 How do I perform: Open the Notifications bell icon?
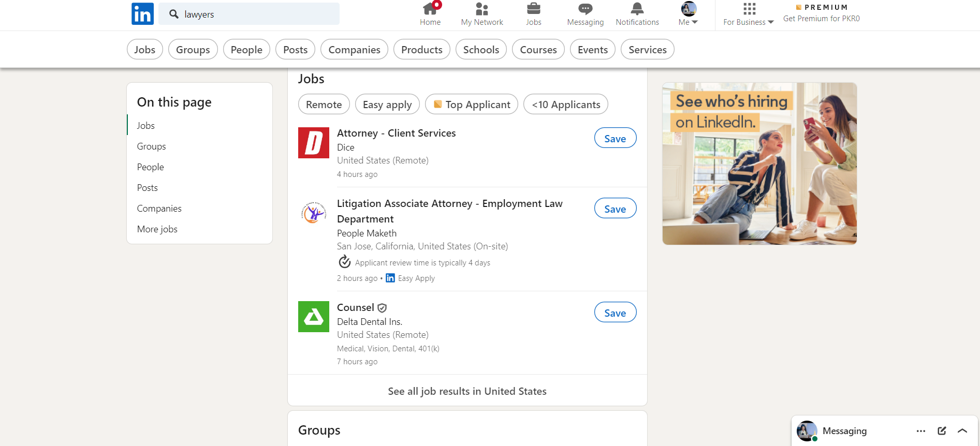pyautogui.click(x=637, y=9)
